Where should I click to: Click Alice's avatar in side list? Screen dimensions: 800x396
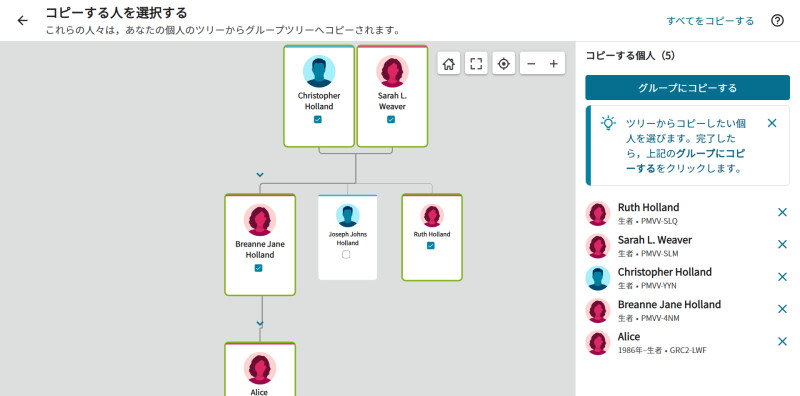[x=597, y=342]
